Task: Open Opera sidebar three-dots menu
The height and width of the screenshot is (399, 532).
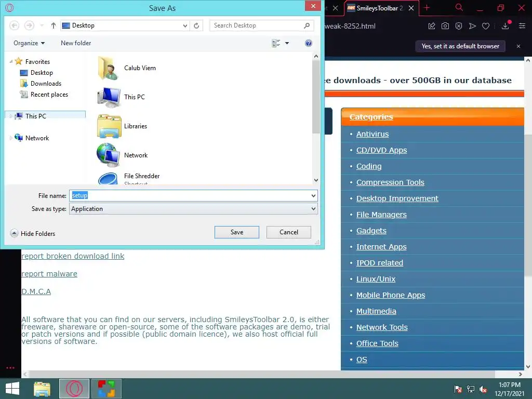Action: coord(10,368)
